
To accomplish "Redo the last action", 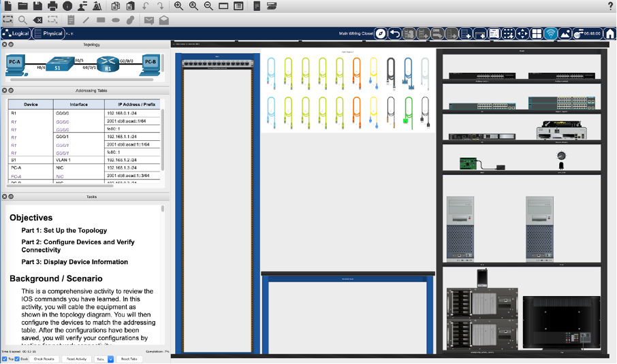I will (x=160, y=6).
